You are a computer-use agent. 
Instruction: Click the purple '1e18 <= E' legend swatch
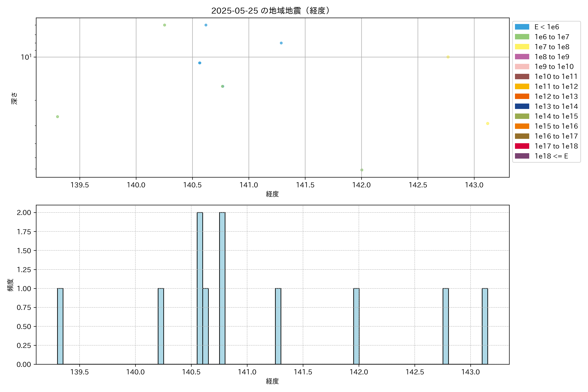click(x=522, y=156)
